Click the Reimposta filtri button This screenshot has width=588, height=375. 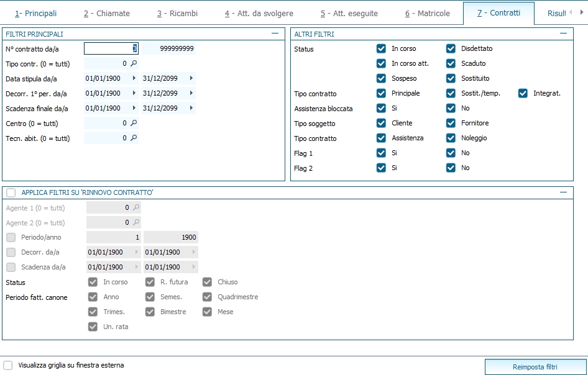pyautogui.click(x=535, y=367)
